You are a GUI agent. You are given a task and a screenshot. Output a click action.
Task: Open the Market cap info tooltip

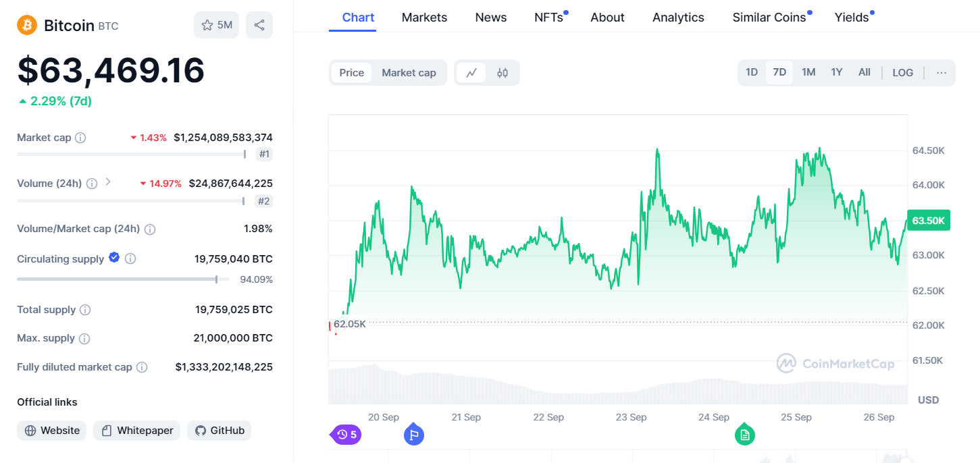[x=81, y=137]
